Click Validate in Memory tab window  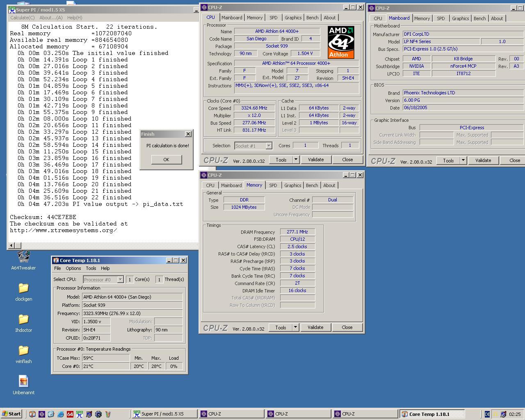point(315,327)
